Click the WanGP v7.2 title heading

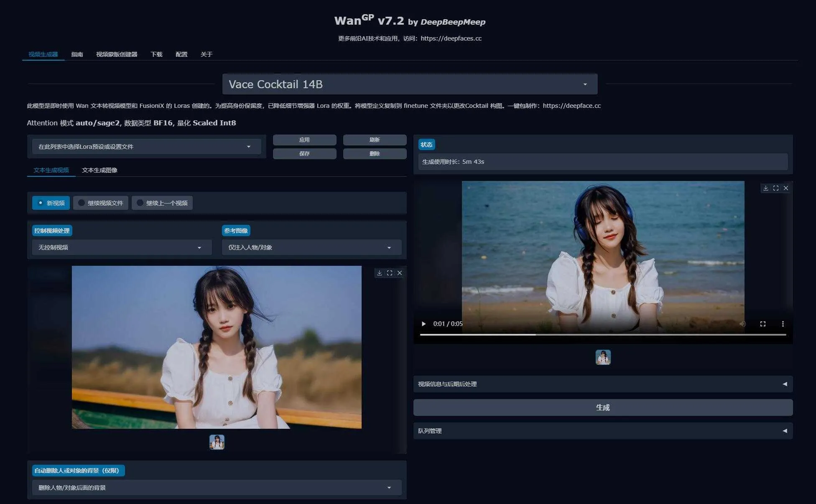pyautogui.click(x=410, y=20)
